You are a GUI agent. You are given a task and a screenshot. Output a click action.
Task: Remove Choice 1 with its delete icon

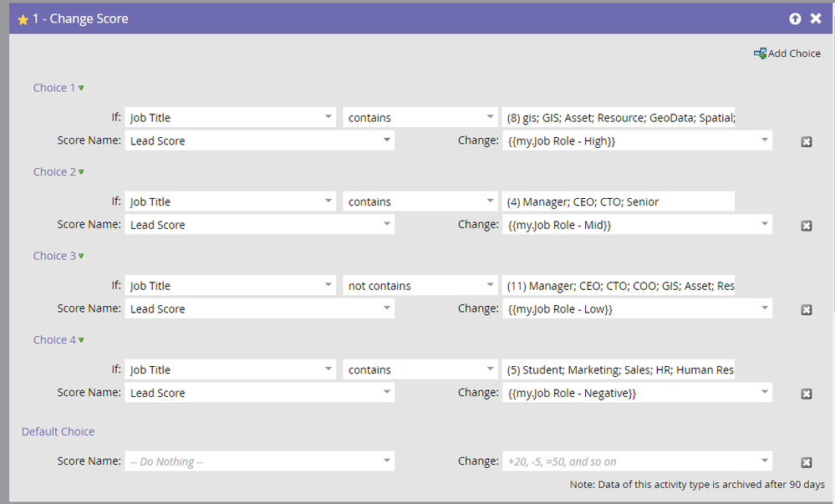click(807, 142)
